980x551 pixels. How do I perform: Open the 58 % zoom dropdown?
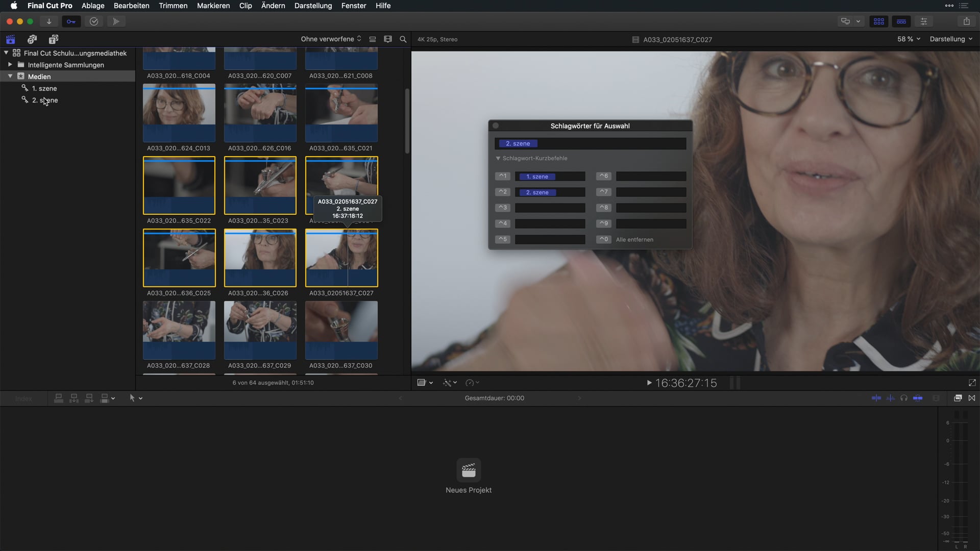coord(909,39)
